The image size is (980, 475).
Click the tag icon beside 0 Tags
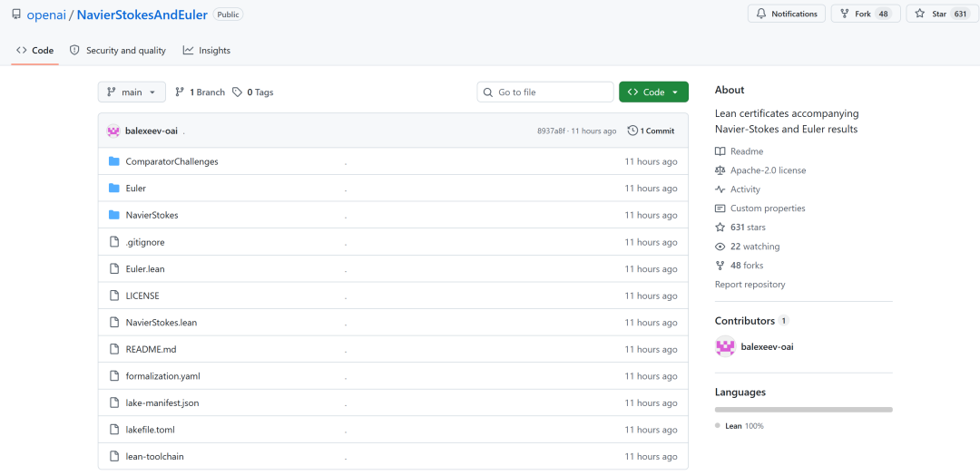pos(237,92)
